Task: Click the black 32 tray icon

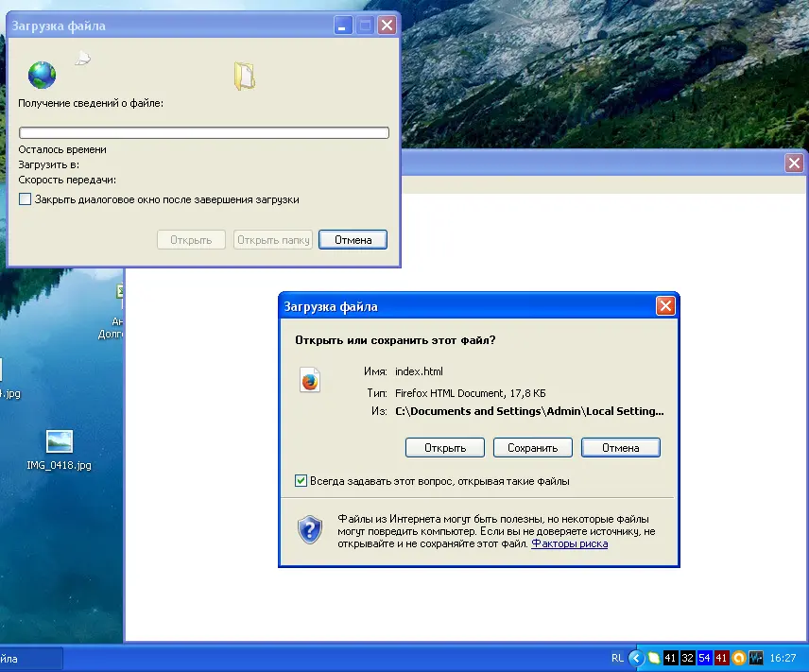Action: click(687, 658)
